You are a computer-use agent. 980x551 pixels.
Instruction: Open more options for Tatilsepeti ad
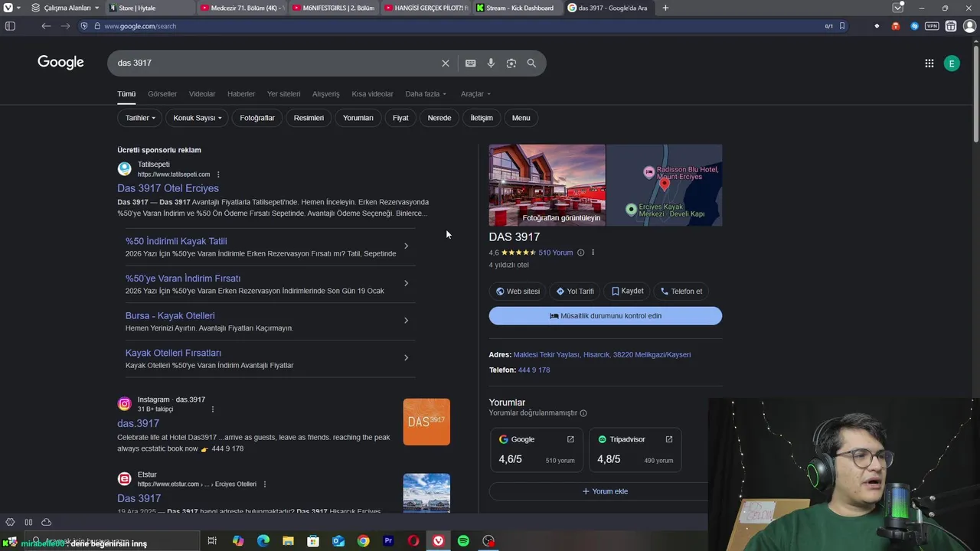pos(218,174)
